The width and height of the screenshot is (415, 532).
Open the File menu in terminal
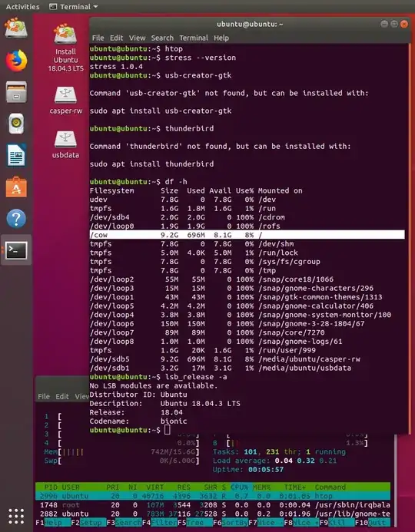pos(98,38)
